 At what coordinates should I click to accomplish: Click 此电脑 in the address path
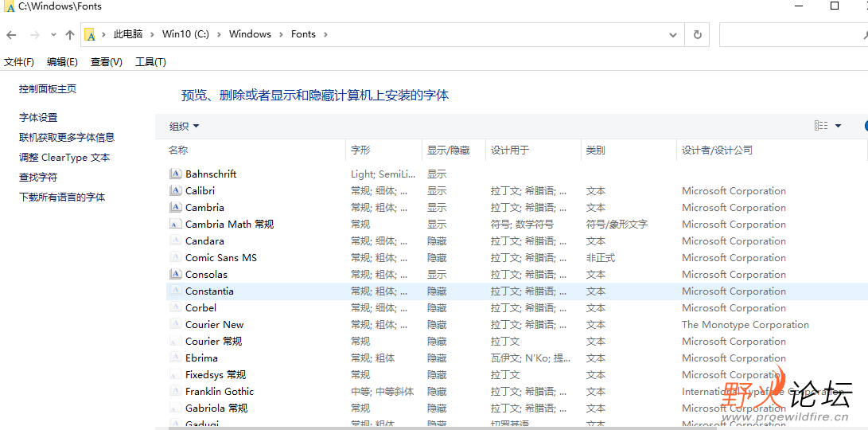[x=128, y=34]
